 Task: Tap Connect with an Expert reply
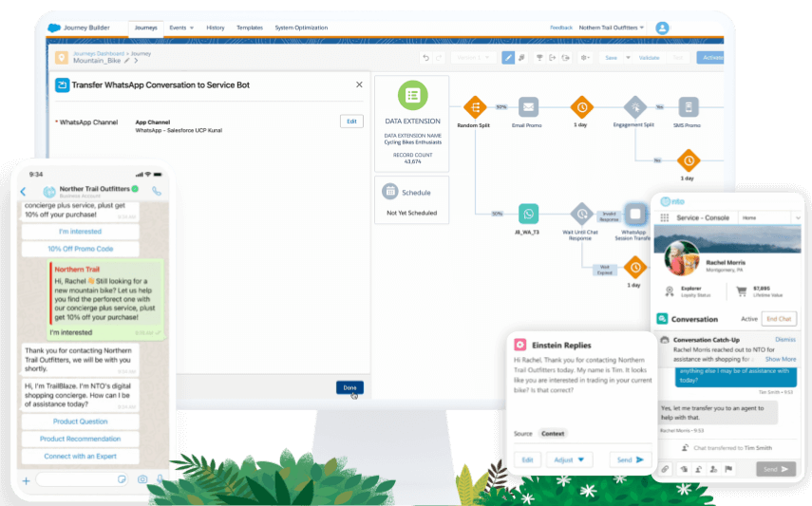tap(81, 457)
